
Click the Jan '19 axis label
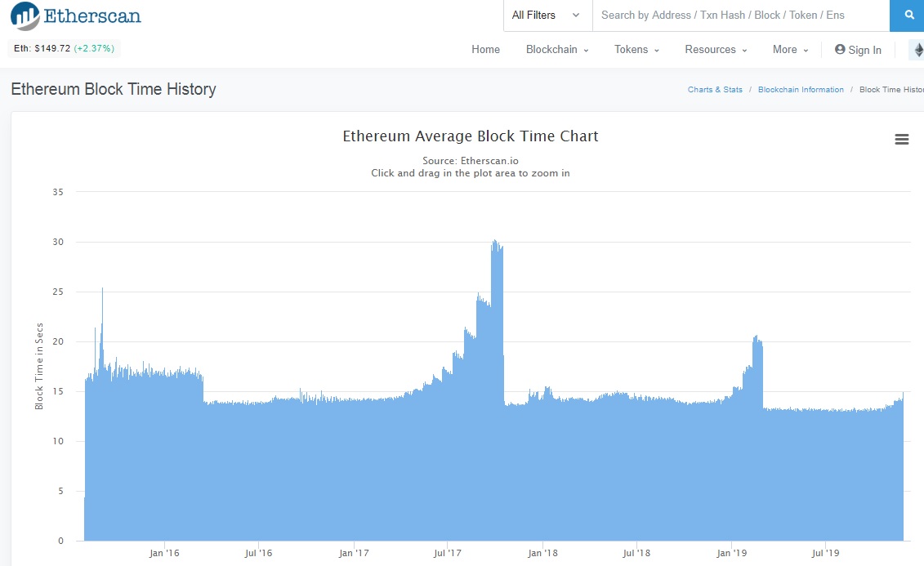(731, 553)
